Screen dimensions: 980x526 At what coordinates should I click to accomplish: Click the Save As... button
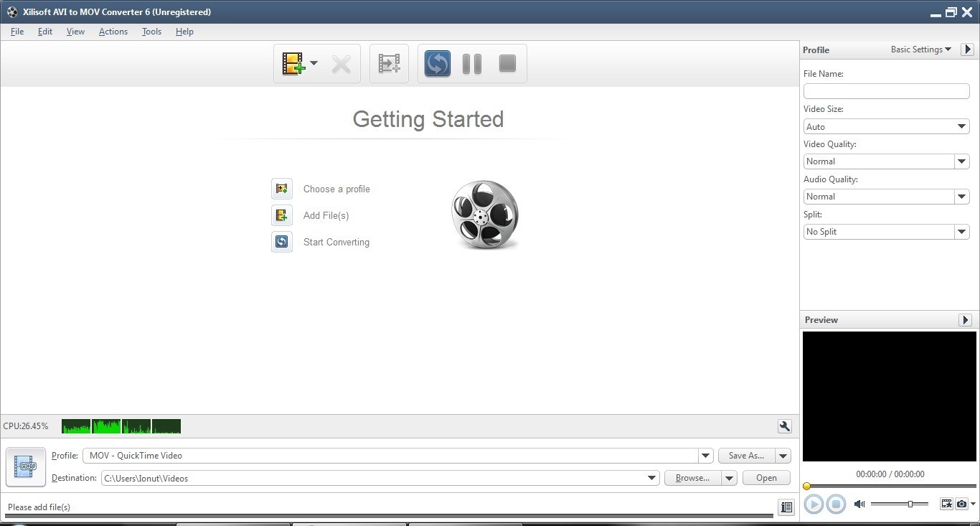pyautogui.click(x=747, y=456)
